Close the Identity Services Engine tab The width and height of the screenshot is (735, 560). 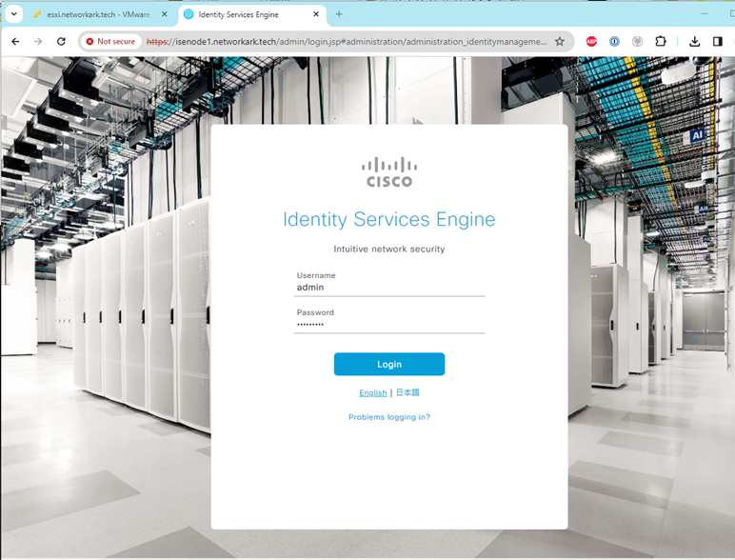pos(316,14)
